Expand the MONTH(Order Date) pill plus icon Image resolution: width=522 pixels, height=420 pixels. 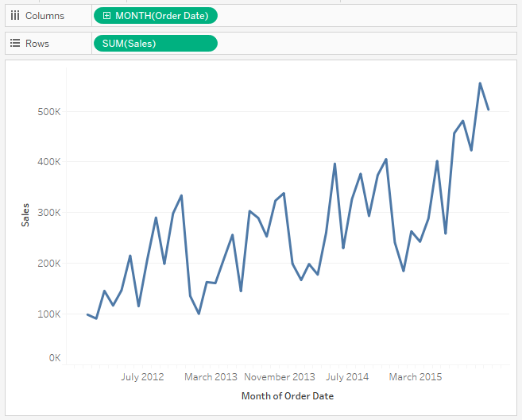coord(107,16)
